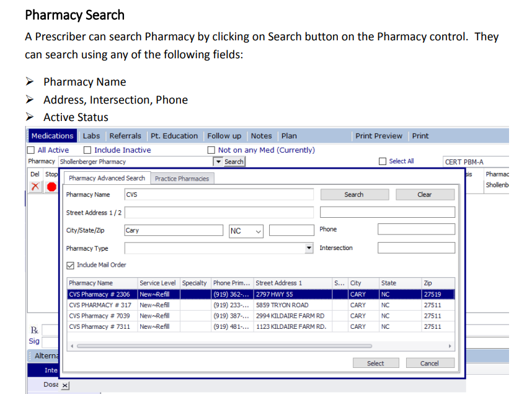Screen dimensions: 532x394
Task: Open the Pharmacy Search dropdown button
Action: click(229, 161)
